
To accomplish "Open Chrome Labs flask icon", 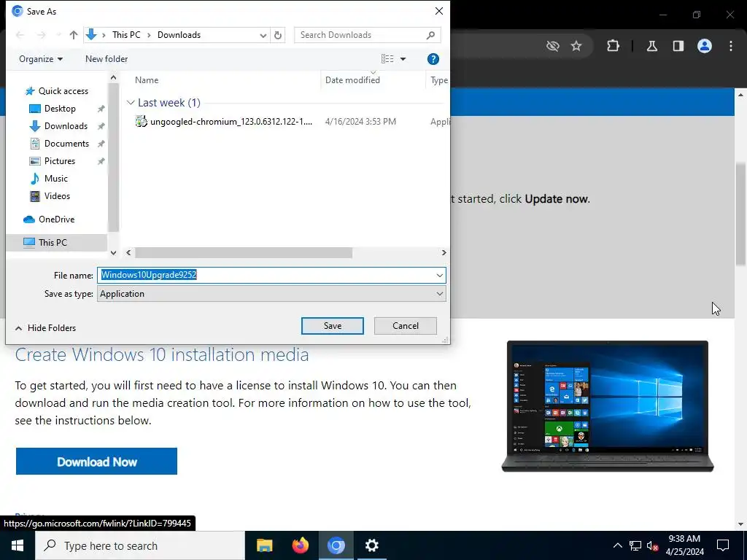I will (652, 46).
